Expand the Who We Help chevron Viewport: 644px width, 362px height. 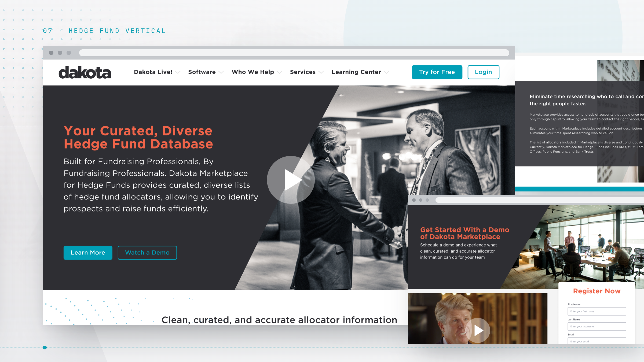pyautogui.click(x=279, y=72)
